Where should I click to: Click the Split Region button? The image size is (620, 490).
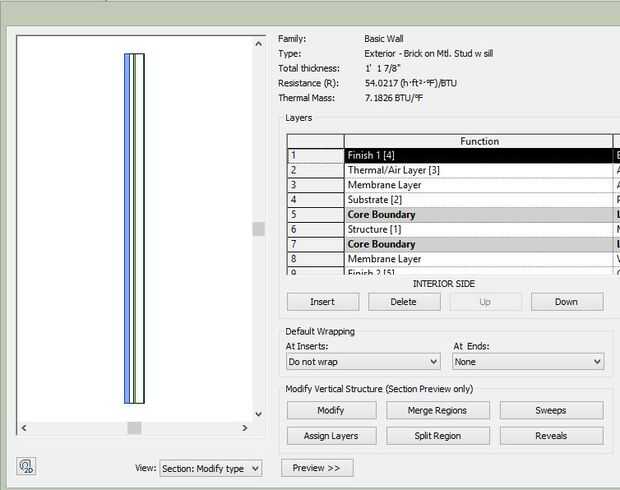click(438, 436)
